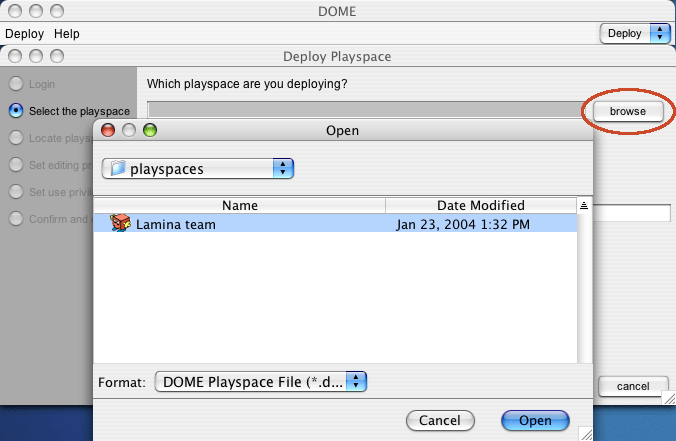Click the playspaces folder icon
Image resolution: width=676 pixels, height=441 pixels.
[x=118, y=168]
